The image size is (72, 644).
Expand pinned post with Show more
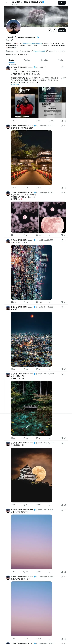click(x=15, y=84)
